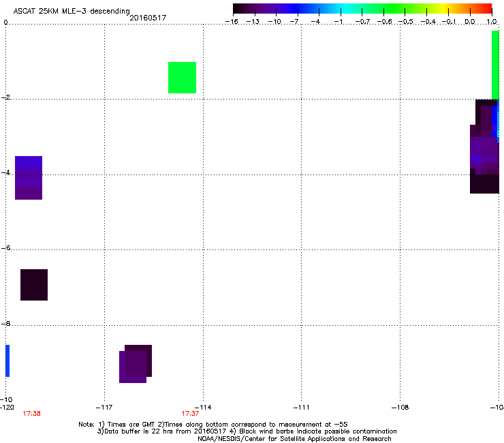Click the red time label 17:38
This screenshot has height=443, width=504.
tap(31, 414)
